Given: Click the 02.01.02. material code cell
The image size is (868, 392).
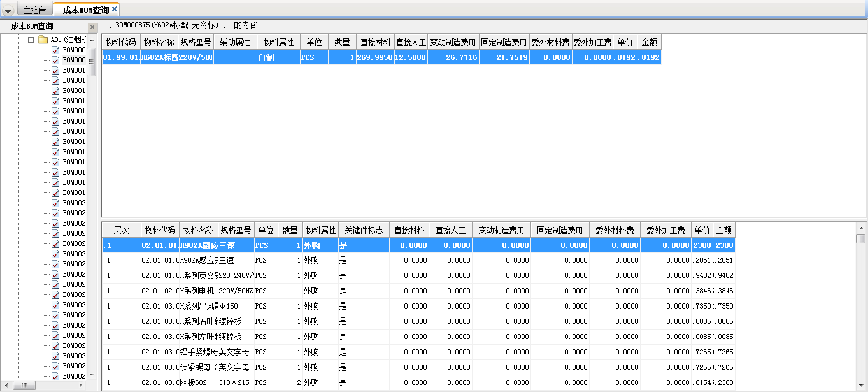Looking at the screenshot, I should click(160, 291).
